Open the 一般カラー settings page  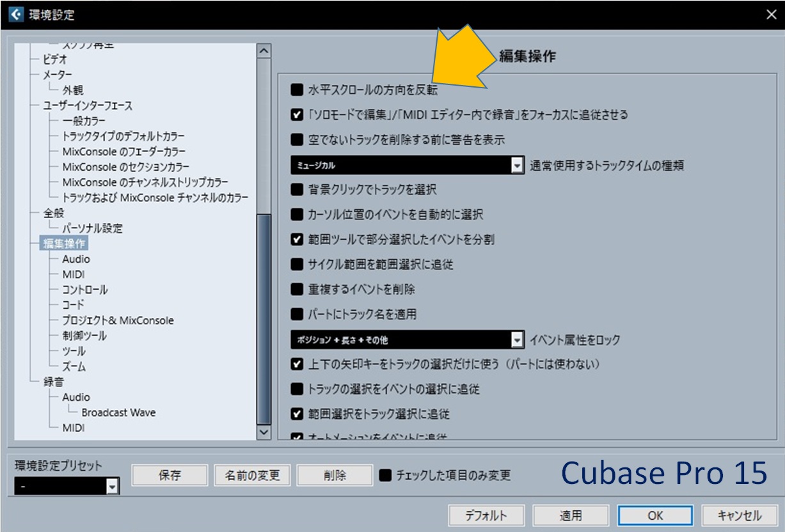tap(84, 121)
